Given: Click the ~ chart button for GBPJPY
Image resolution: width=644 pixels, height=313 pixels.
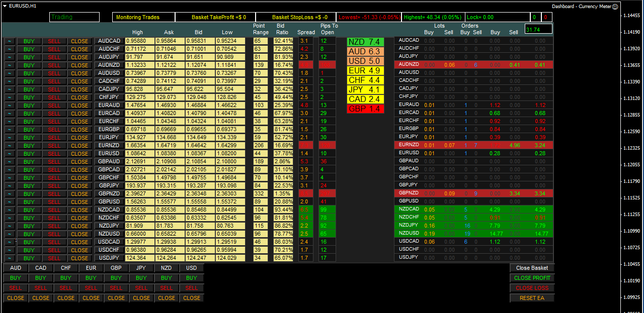Looking at the screenshot, I should (10, 186).
